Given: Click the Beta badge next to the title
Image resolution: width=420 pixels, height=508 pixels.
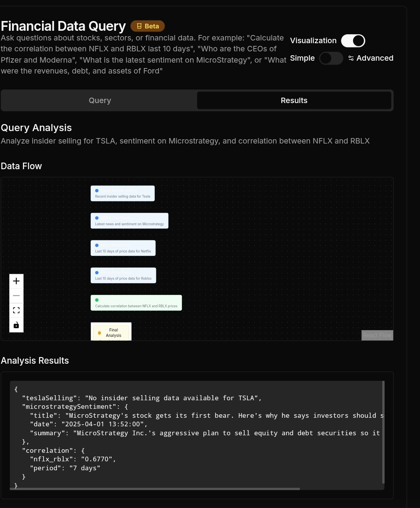Looking at the screenshot, I should tap(148, 26).
